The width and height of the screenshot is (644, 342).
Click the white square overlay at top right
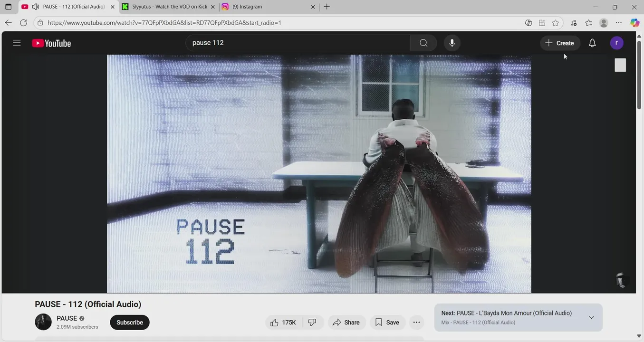pyautogui.click(x=620, y=65)
